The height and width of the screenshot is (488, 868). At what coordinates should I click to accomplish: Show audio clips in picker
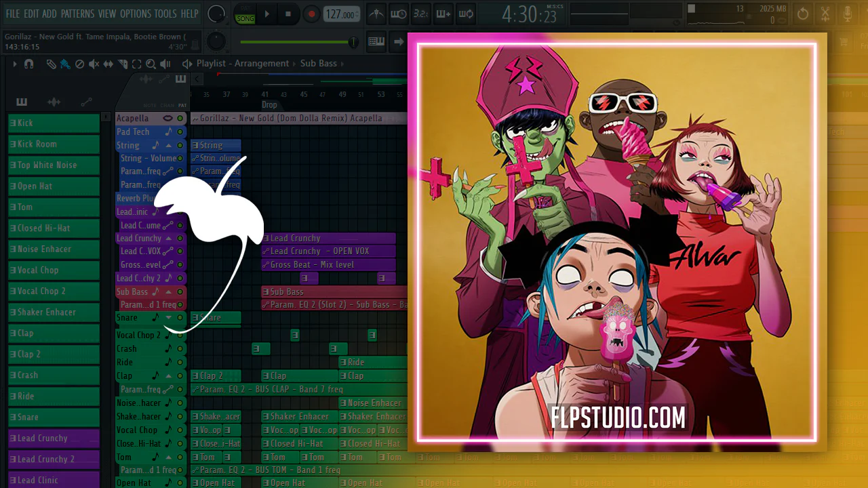coord(54,102)
